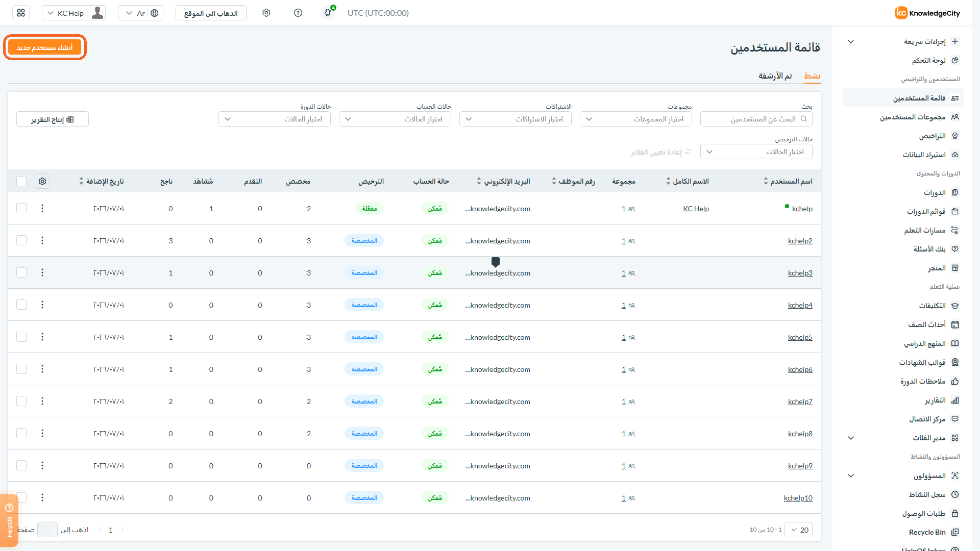Image resolution: width=980 pixels, height=551 pixels.
Task: Open row actions menu for kchelp5
Action: [42, 337]
